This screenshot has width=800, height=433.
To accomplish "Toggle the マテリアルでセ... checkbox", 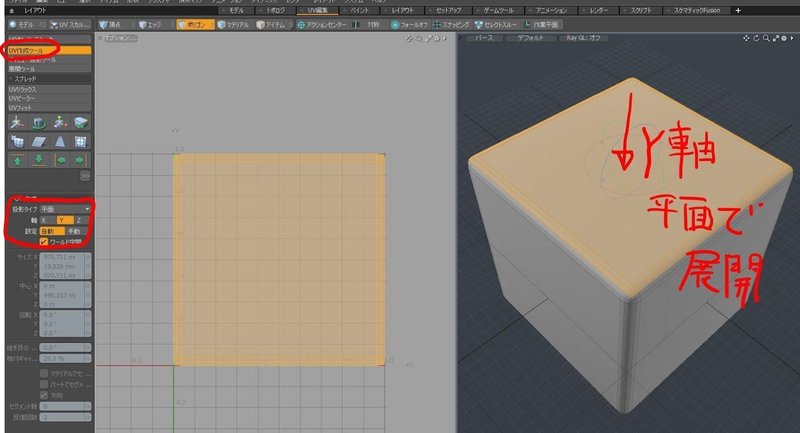I will pyautogui.click(x=44, y=373).
